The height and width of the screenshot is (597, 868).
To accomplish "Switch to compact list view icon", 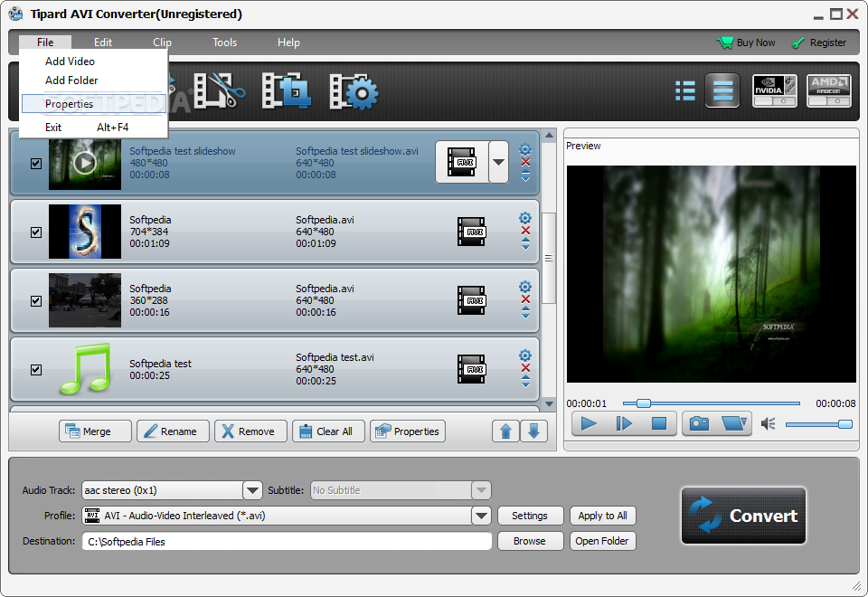I will point(685,90).
